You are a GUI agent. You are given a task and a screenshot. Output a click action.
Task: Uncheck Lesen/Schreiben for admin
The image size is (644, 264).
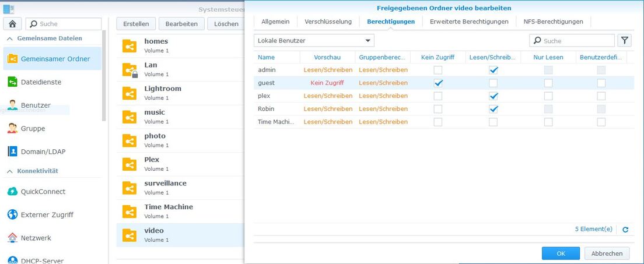(x=494, y=70)
